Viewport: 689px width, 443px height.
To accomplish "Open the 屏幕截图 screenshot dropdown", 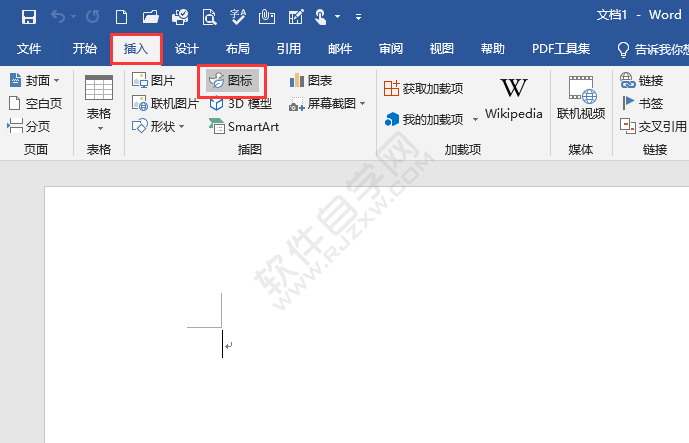I will [x=327, y=103].
